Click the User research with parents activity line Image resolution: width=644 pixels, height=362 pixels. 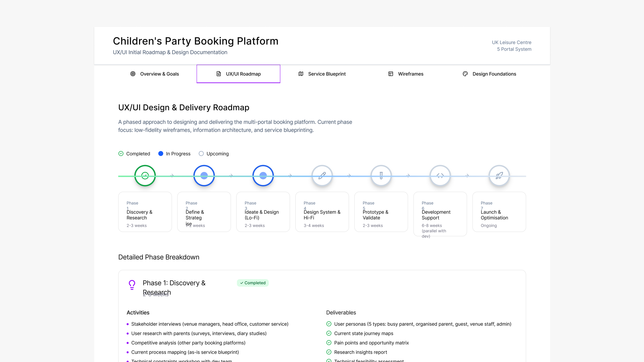point(199,333)
